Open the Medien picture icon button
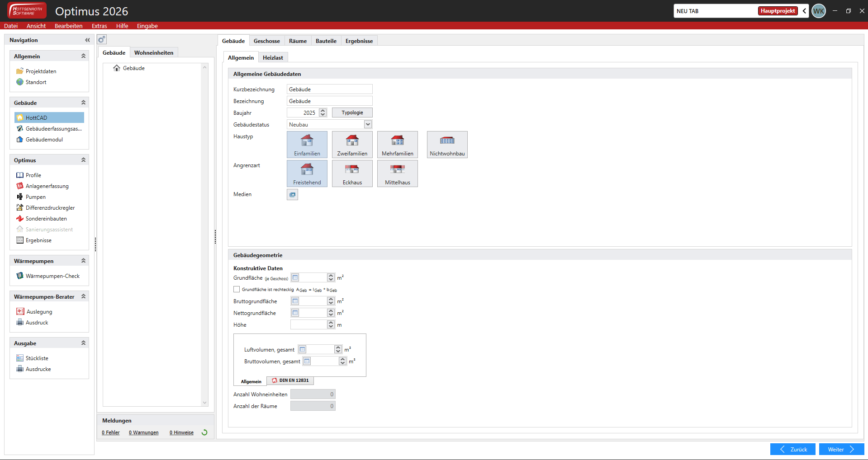Viewport: 868px width, 460px height. (x=292, y=195)
